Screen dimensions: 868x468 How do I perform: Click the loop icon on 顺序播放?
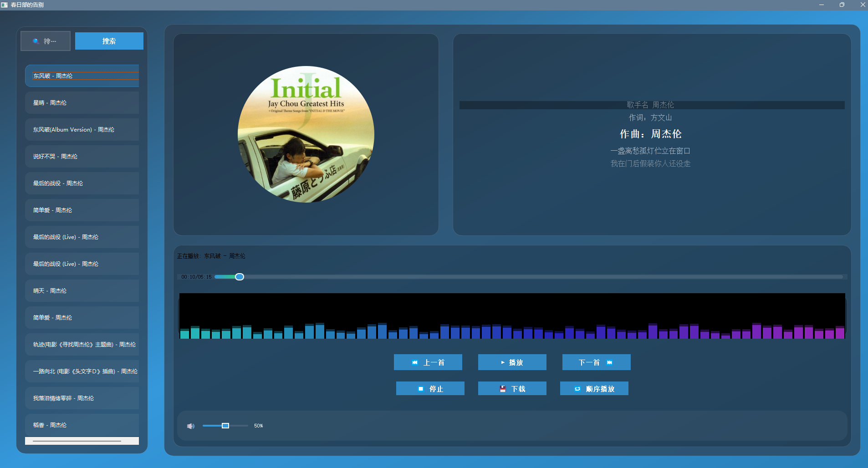click(x=577, y=389)
